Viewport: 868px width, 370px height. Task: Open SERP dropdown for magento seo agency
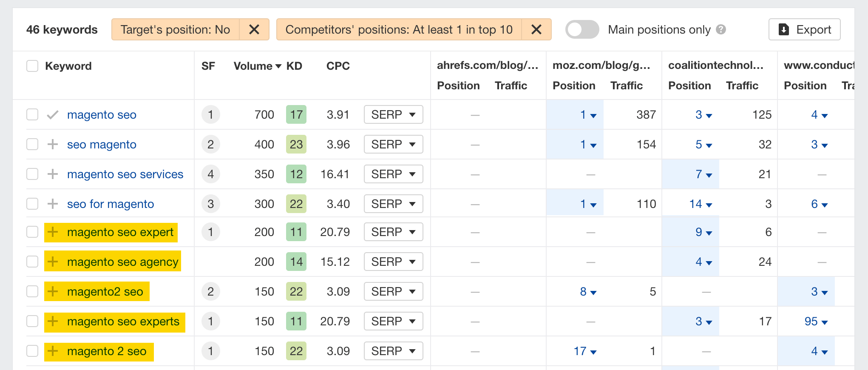click(393, 262)
